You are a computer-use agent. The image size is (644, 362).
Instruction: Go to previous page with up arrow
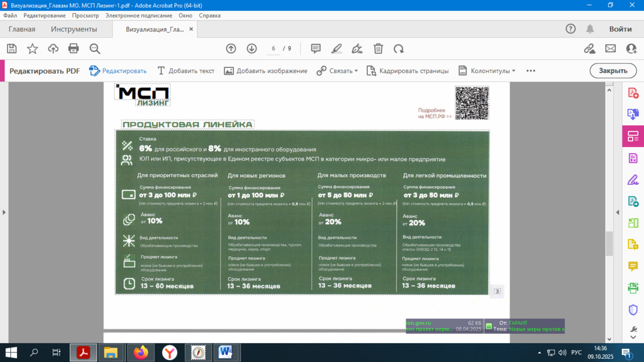[x=231, y=48]
